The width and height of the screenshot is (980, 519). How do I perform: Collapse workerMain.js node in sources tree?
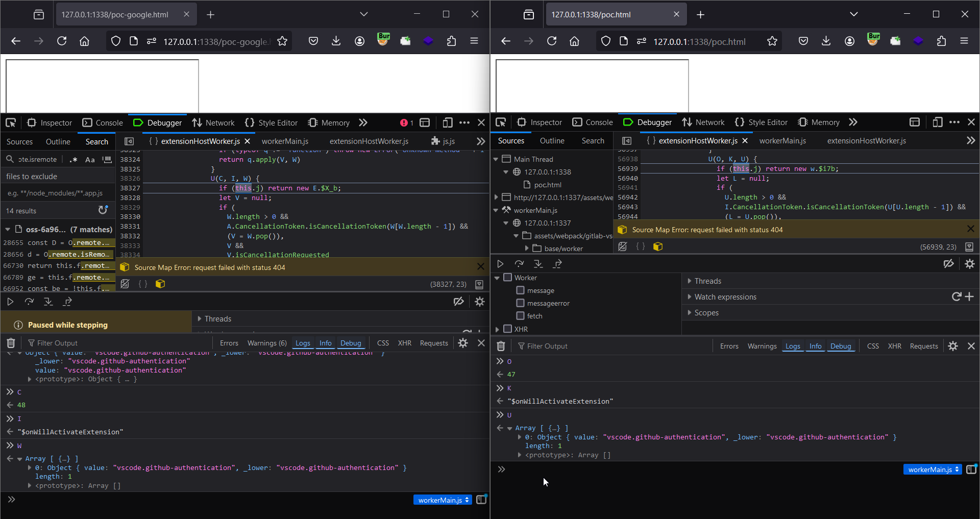[x=496, y=210]
